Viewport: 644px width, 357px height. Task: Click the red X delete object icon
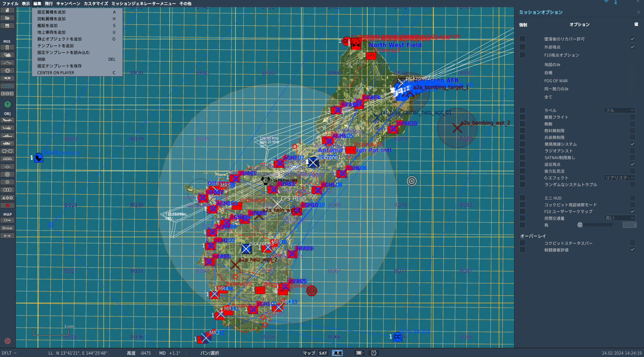pos(7,205)
